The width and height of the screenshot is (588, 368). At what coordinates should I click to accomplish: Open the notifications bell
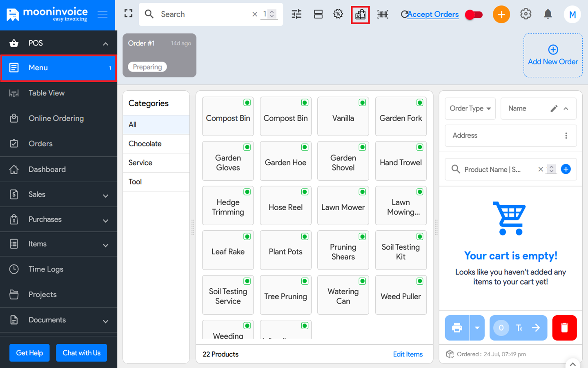click(x=548, y=14)
